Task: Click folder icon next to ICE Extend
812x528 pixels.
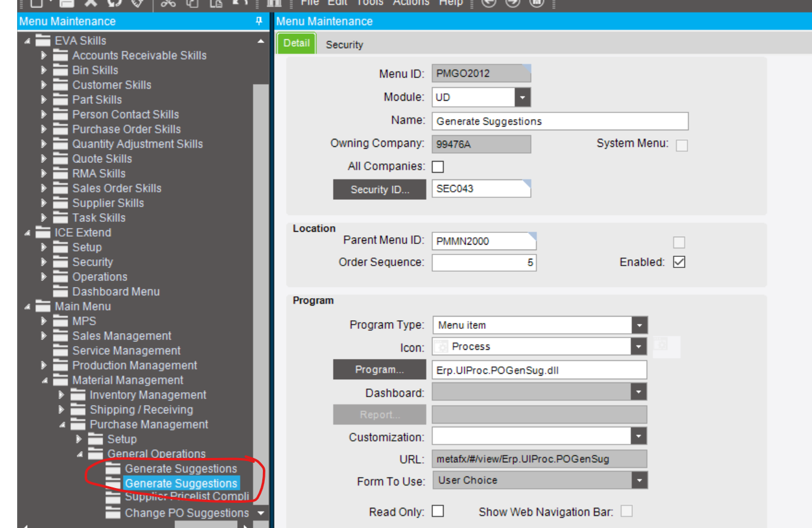Action: click(x=42, y=232)
